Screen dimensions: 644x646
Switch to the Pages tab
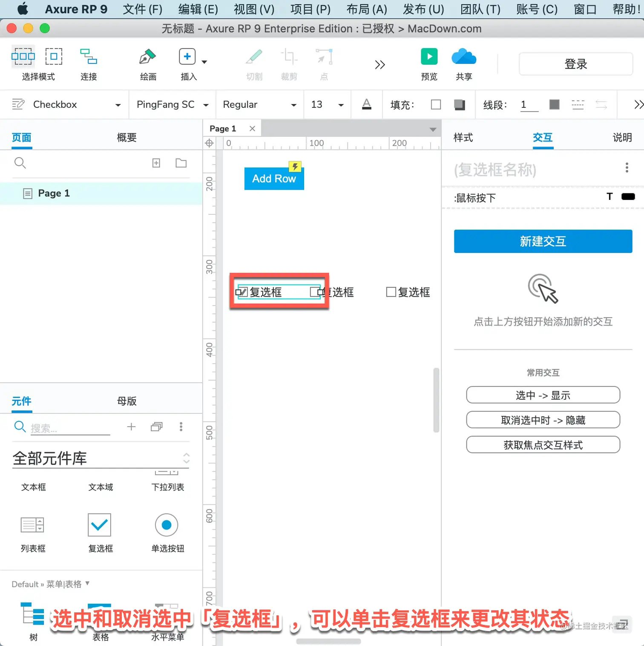[x=22, y=138]
